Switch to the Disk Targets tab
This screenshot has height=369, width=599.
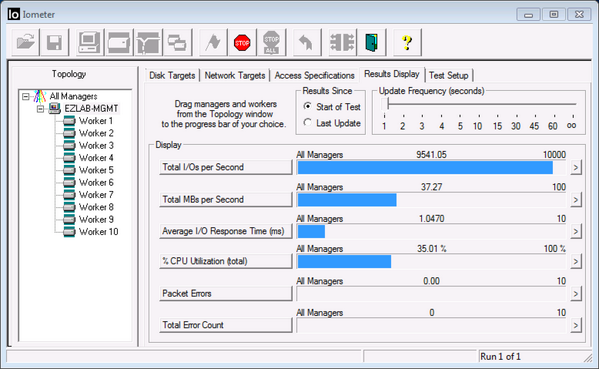(172, 75)
